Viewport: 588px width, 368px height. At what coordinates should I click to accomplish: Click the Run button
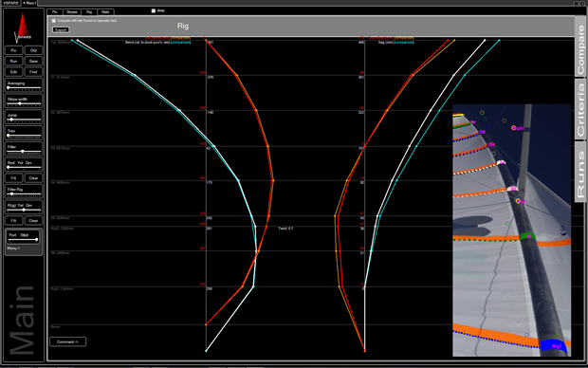(x=13, y=61)
